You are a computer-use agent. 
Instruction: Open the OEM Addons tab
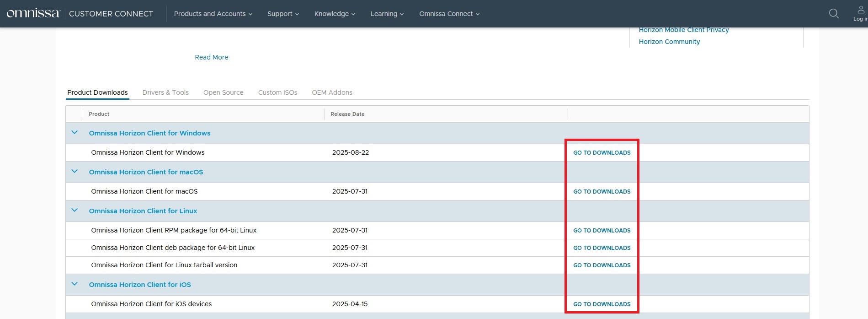coord(332,92)
